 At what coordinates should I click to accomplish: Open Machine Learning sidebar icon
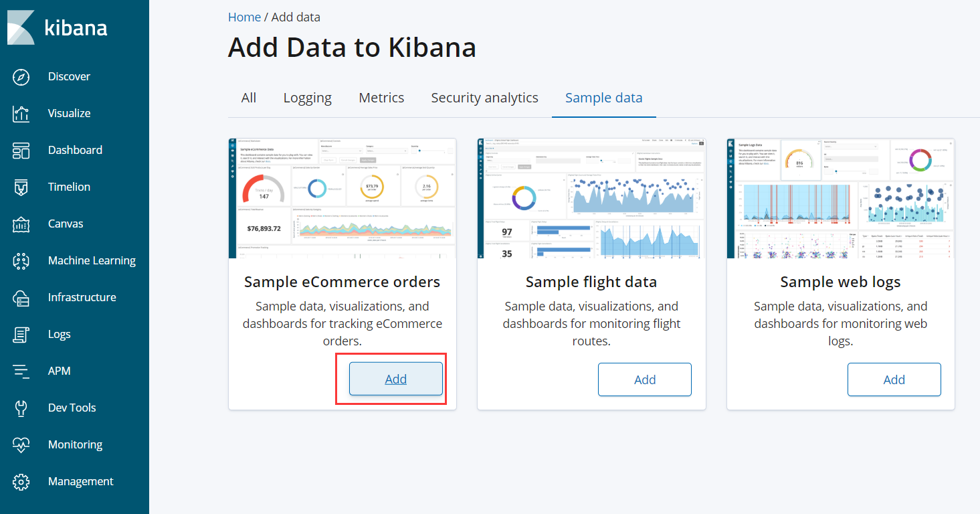click(21, 260)
